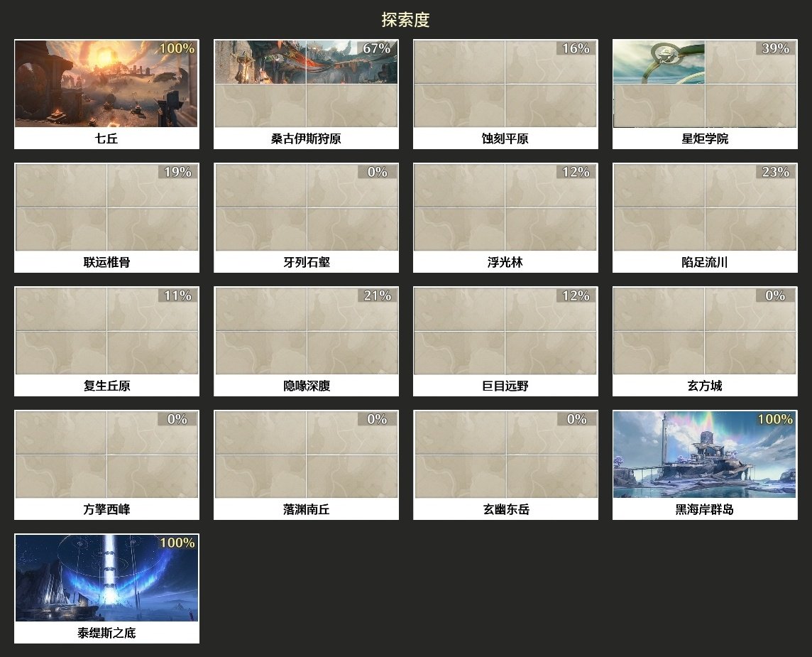Select the 陷足流川 map card
812x657 pixels.
(x=705, y=217)
